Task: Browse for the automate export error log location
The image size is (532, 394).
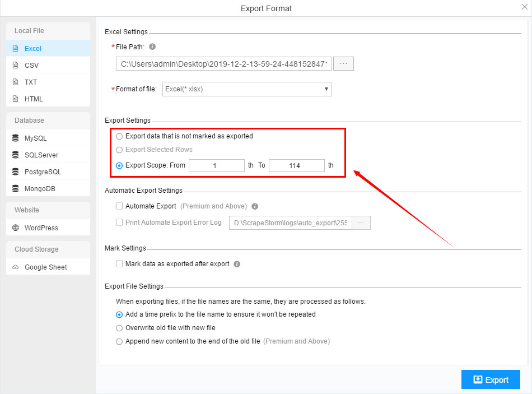Action: click(361, 222)
